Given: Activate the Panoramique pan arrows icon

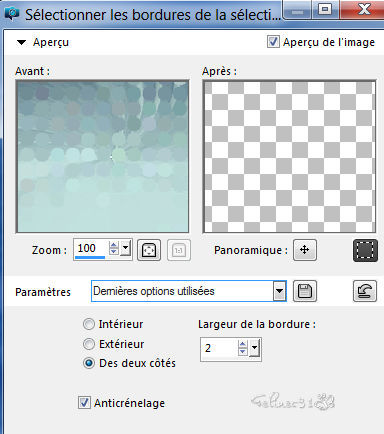Looking at the screenshot, I should (x=305, y=250).
